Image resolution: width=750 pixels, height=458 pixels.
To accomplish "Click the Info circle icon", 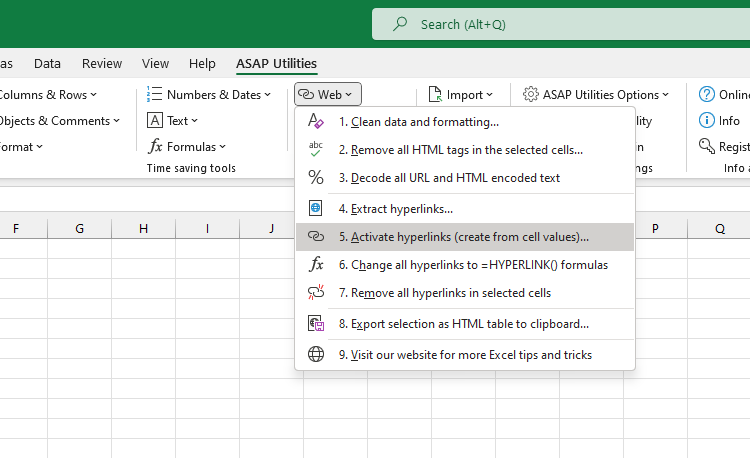I will click(706, 120).
